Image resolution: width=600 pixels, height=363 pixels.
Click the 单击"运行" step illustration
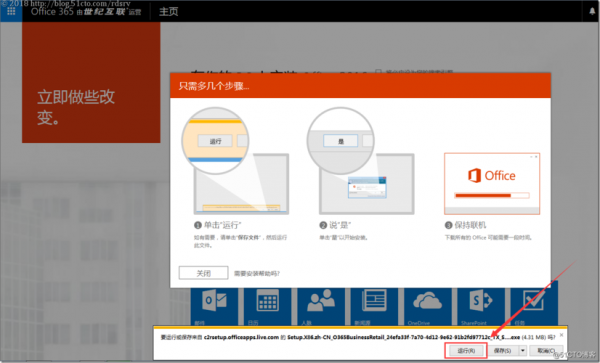click(235, 161)
